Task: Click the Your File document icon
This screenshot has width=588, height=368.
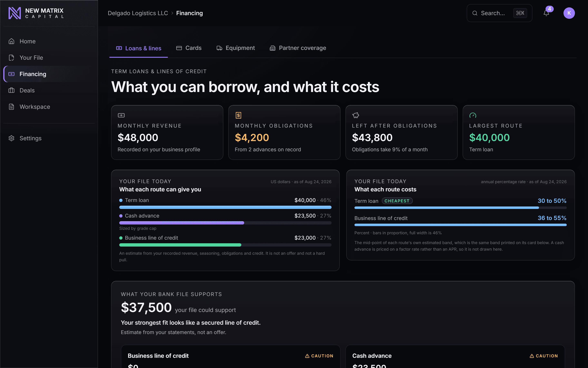Action: (11, 58)
